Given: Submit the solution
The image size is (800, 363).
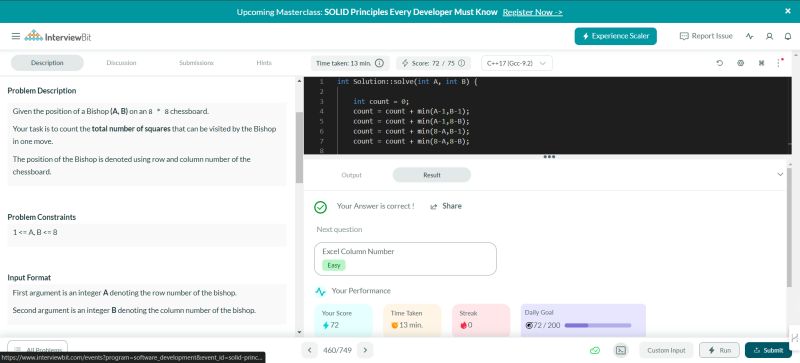Looking at the screenshot, I should [x=768, y=350].
